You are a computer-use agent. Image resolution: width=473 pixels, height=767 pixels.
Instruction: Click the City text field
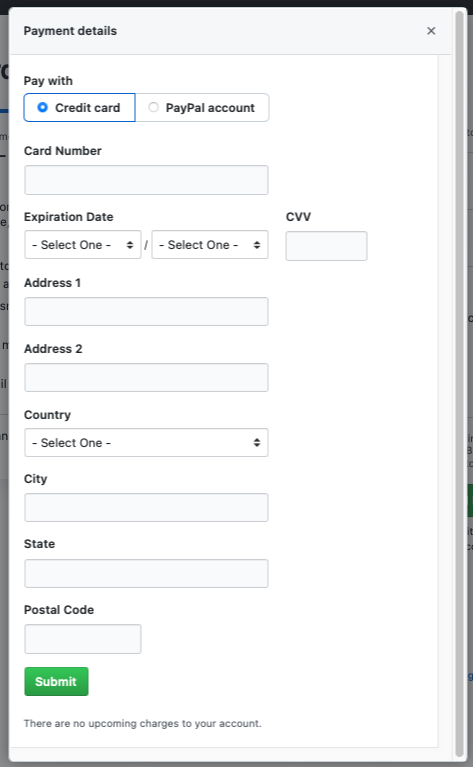146,507
